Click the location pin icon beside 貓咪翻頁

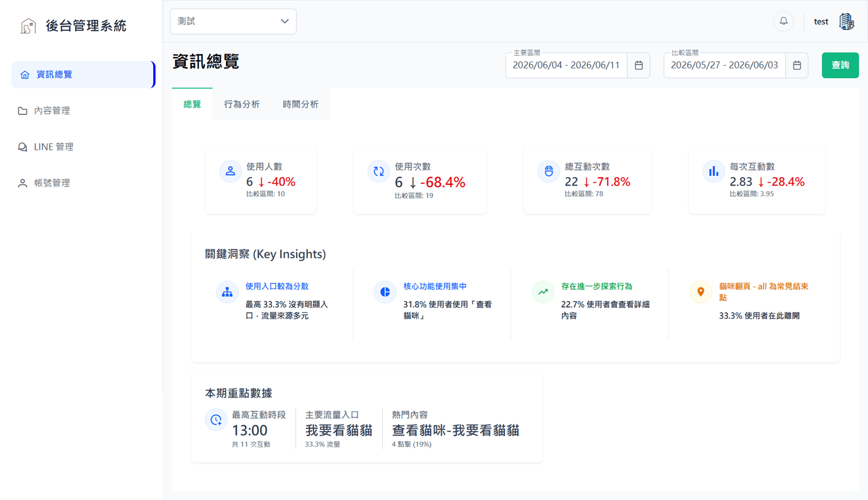[701, 292]
